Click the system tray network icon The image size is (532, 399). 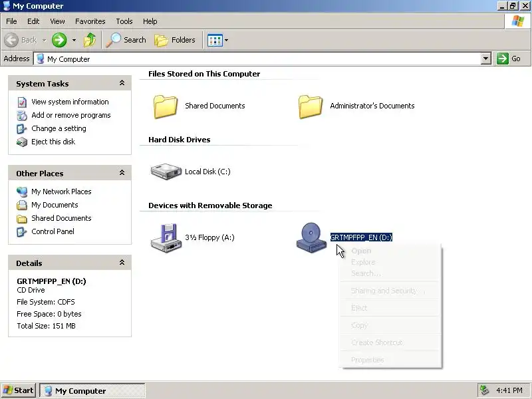tap(485, 390)
